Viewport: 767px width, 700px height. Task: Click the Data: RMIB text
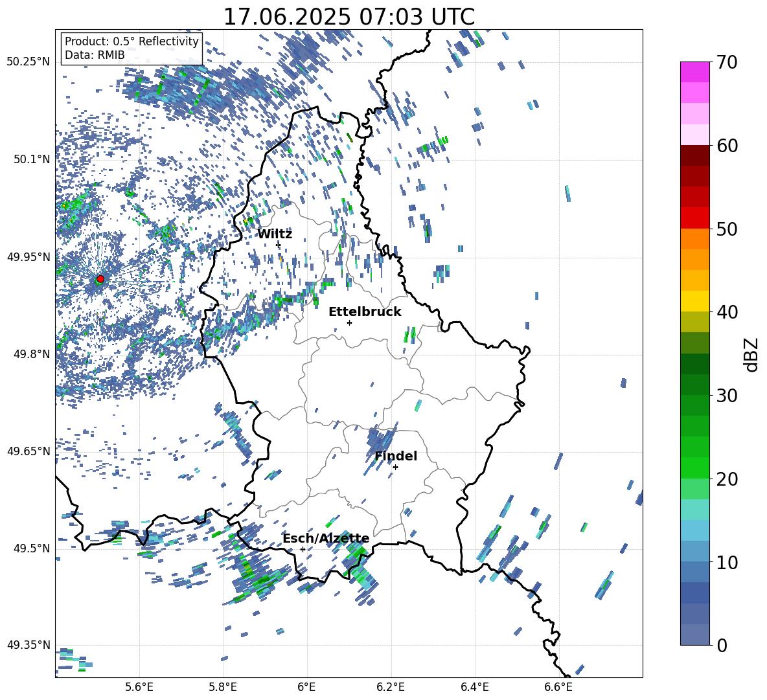point(95,55)
